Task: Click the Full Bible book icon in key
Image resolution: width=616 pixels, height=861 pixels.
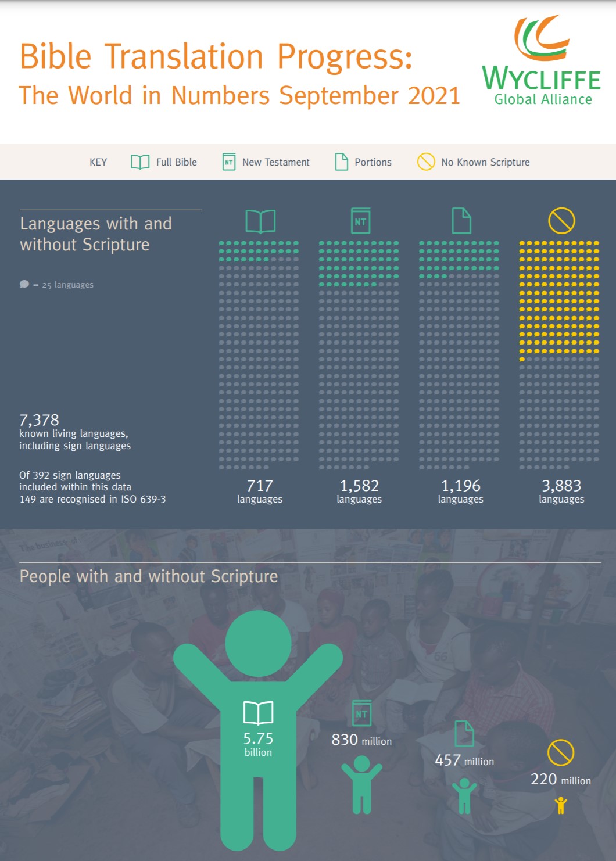Action: tap(140, 162)
